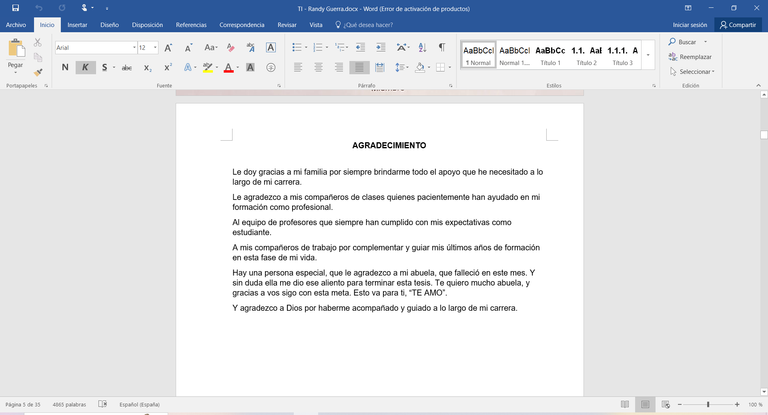Viewport: 768px width, 415px height.
Task: Click vertical scrollbar down arrow
Action: 764,392
